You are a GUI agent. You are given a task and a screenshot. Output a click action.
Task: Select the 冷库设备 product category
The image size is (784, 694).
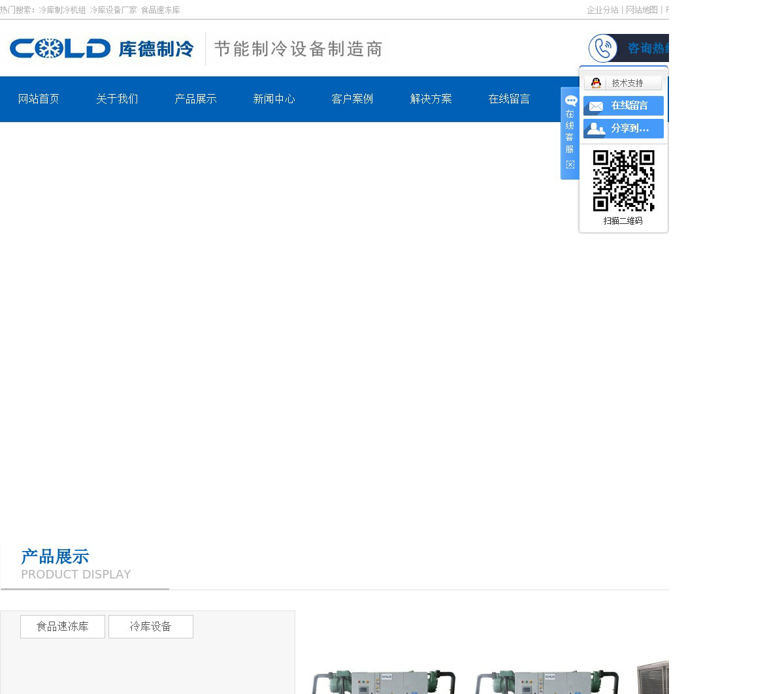[151, 627]
